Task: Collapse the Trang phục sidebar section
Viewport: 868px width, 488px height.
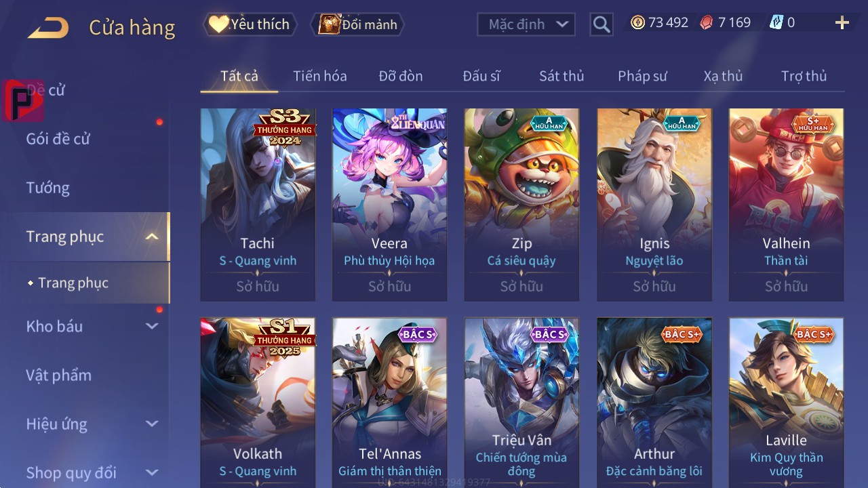Action: tap(152, 237)
